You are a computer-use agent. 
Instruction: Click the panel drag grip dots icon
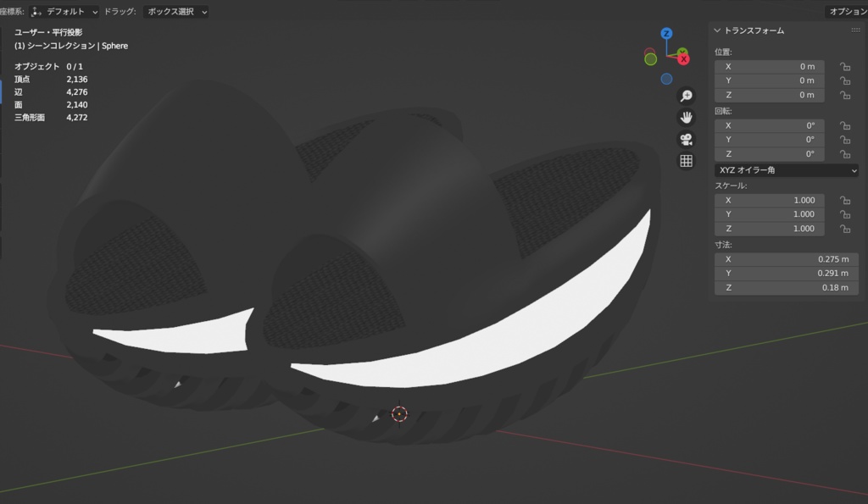[x=855, y=30]
